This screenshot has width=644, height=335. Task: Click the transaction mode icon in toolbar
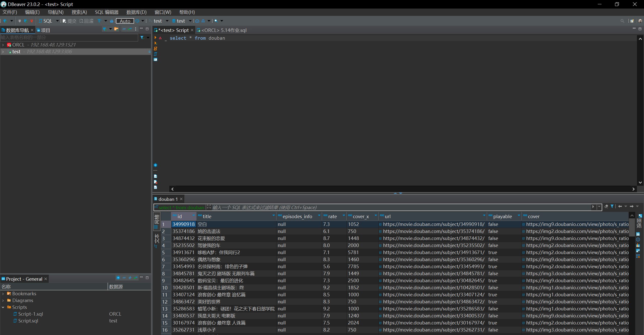[x=100, y=21]
